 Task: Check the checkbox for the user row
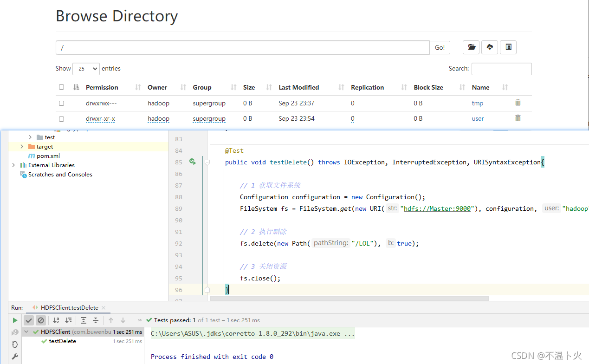point(61,119)
